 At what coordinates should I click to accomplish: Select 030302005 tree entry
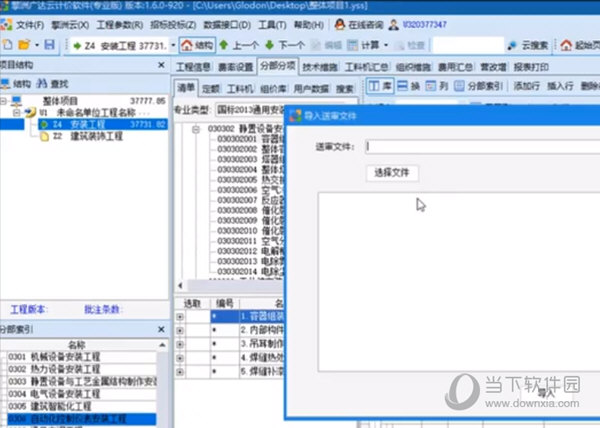[x=250, y=180]
